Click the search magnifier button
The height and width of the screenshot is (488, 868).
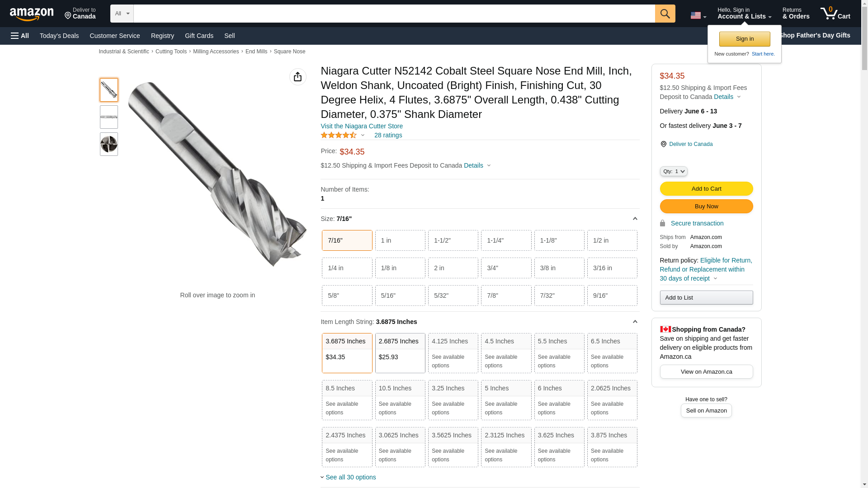(665, 14)
